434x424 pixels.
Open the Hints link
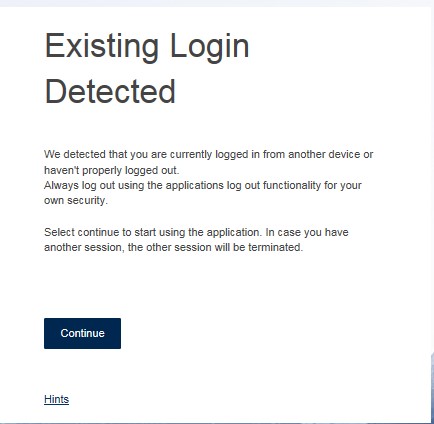[56, 399]
